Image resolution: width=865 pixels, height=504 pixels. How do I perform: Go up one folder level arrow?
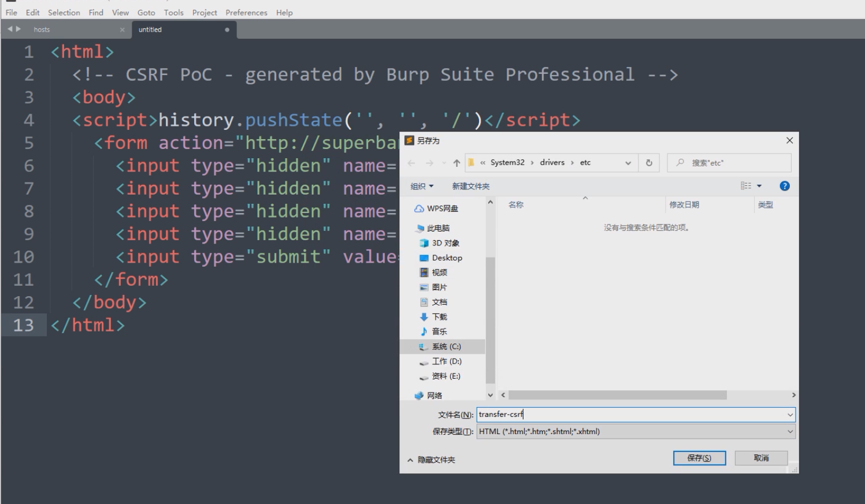(x=456, y=163)
